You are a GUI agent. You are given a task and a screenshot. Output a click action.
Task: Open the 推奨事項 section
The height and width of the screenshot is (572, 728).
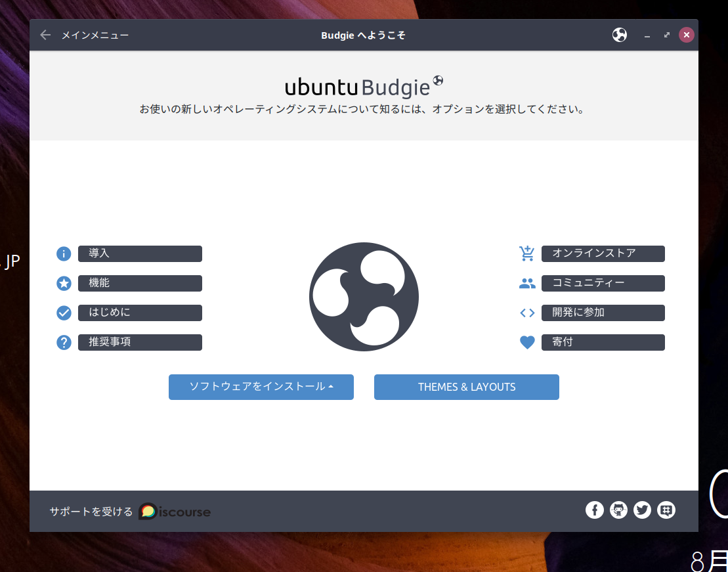[140, 342]
